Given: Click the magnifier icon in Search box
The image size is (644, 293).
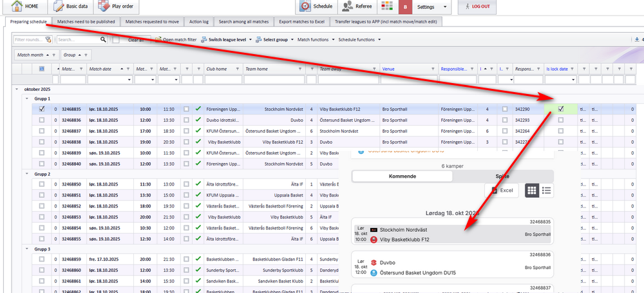Looking at the screenshot, I should [103, 40].
